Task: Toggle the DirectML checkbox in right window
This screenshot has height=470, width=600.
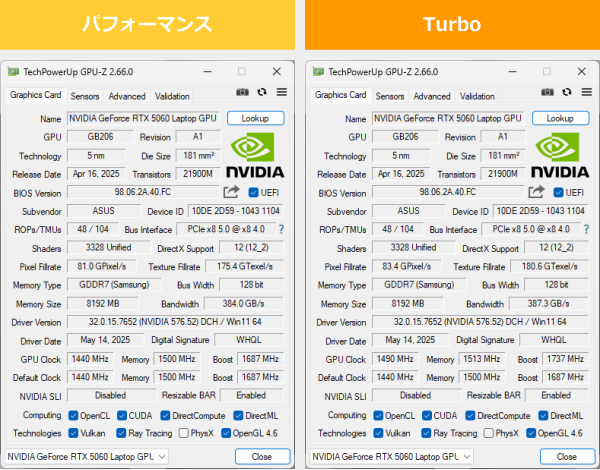Action: (543, 415)
